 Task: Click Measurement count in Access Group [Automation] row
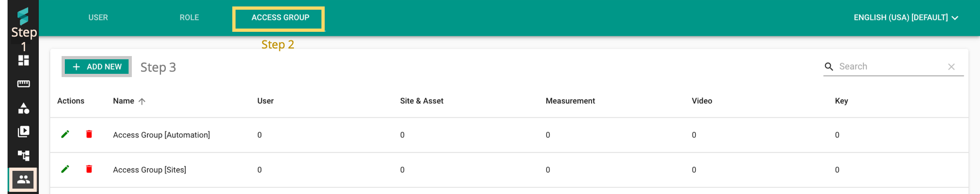[548, 135]
